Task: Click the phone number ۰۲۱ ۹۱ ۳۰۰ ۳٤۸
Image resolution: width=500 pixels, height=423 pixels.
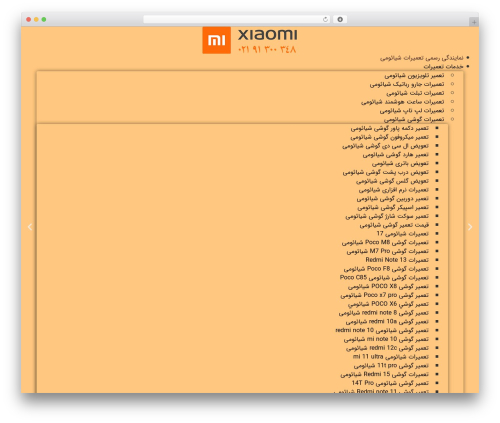Action: tap(267, 49)
